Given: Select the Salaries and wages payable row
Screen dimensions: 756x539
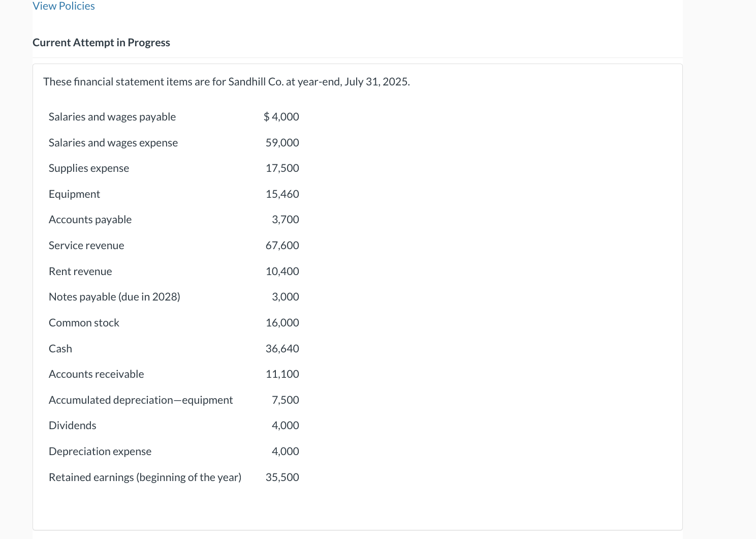Looking at the screenshot, I should coord(112,116).
